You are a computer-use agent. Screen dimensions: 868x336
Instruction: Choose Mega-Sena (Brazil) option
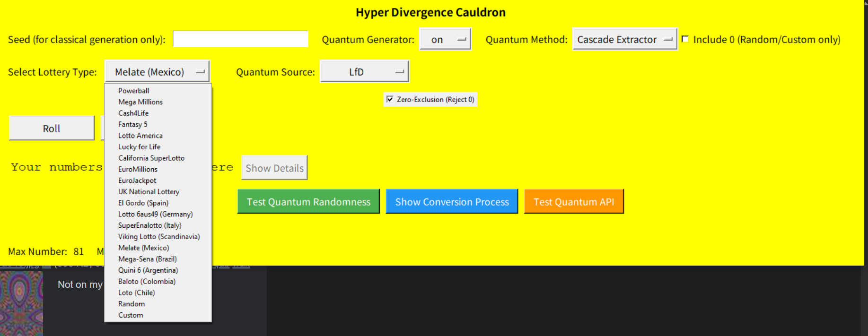pyautogui.click(x=158, y=259)
